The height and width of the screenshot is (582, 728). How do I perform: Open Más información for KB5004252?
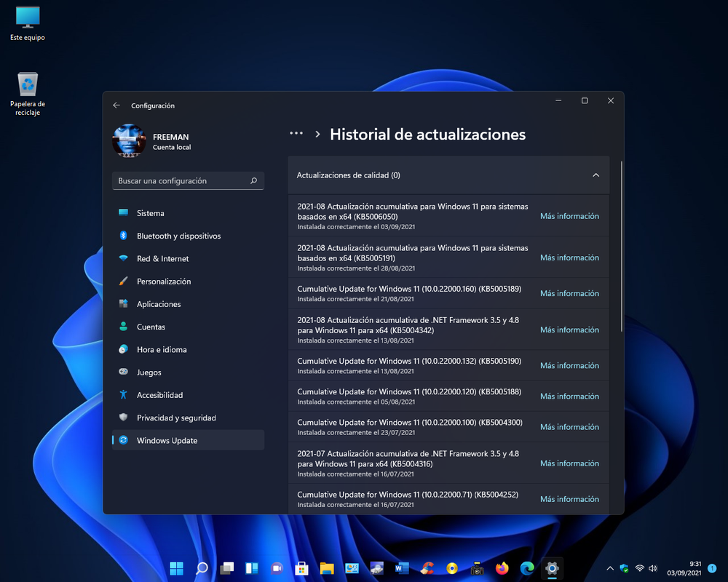pos(569,499)
